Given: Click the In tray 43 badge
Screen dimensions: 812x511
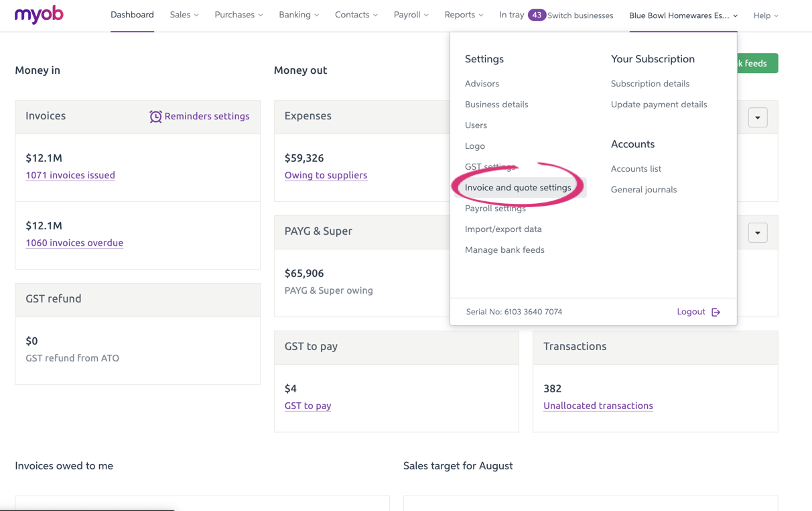Looking at the screenshot, I should (x=536, y=15).
